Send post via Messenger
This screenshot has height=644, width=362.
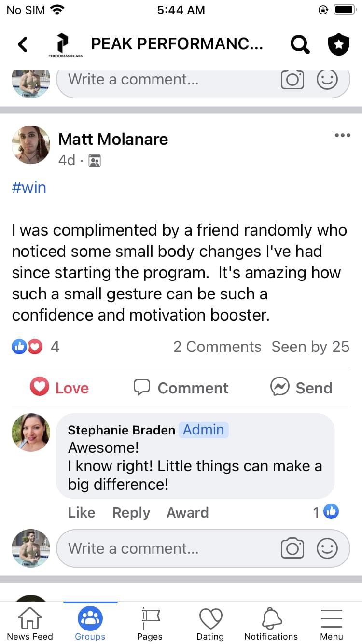coord(302,388)
